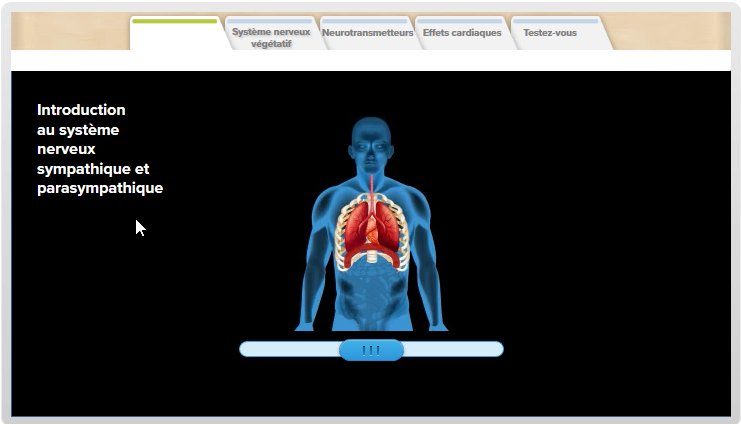741x424 pixels.
Task: Click the human torso anatomy illustration
Action: point(371,224)
